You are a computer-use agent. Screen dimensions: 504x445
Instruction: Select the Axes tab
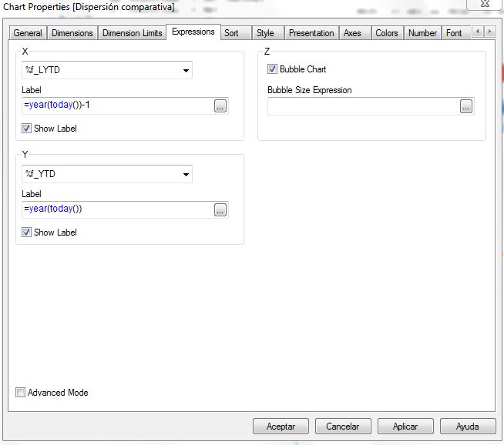352,33
